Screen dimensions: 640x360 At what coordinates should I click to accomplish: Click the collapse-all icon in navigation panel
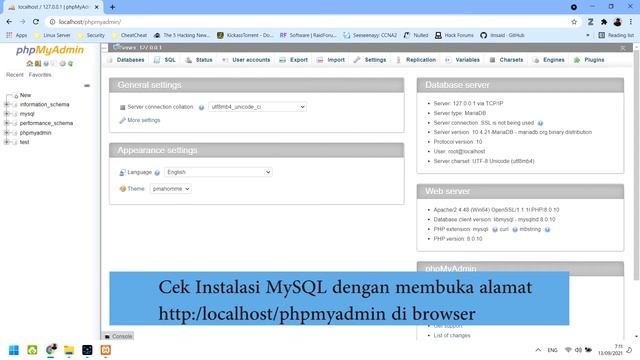(87, 86)
